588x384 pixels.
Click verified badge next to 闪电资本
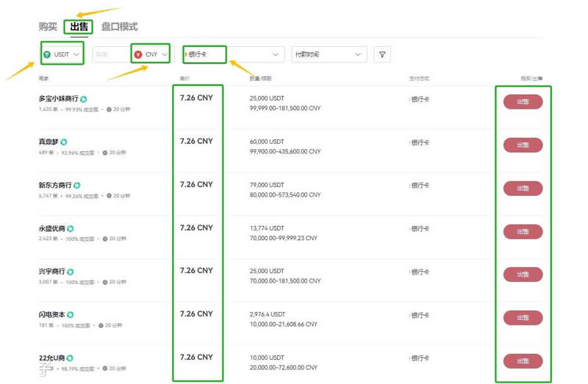71,315
